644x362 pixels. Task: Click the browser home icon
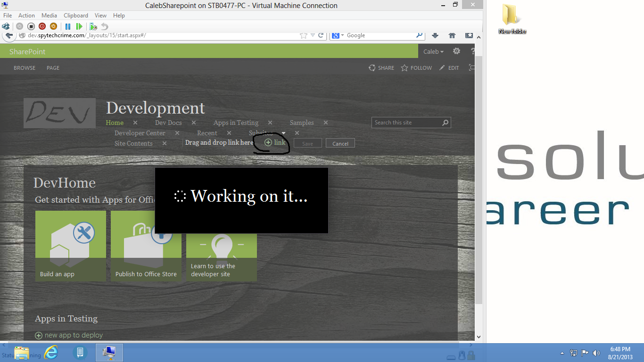452,35
